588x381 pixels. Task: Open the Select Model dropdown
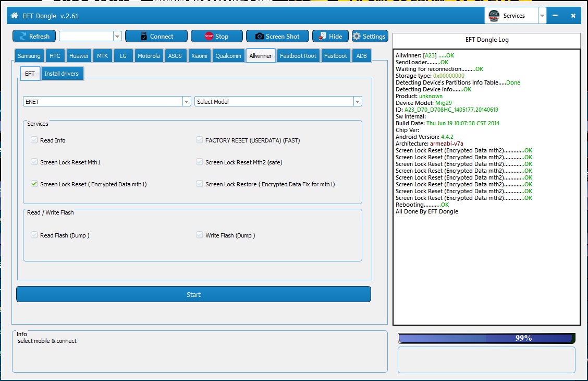[x=358, y=101]
